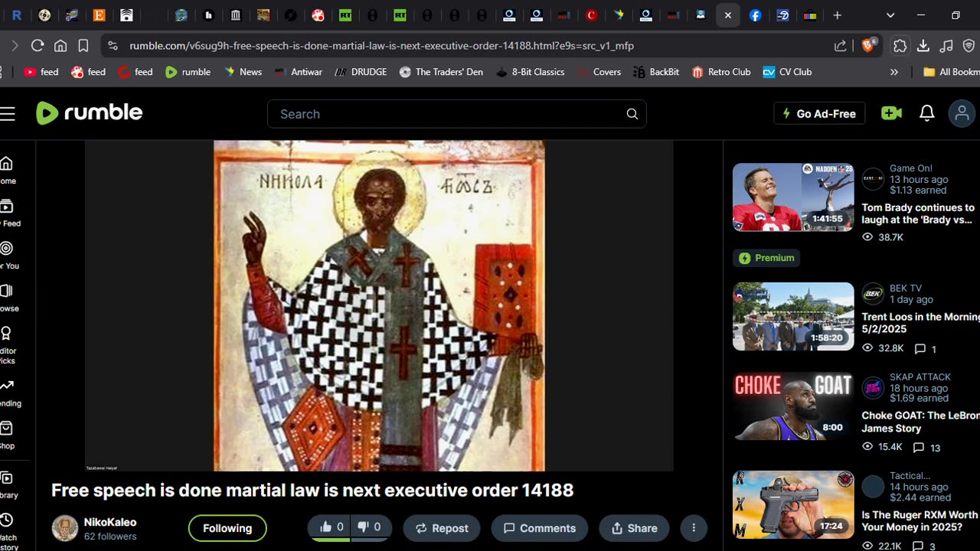Open Trending in the sidebar
Screen dimensions: 980x551
pyautogui.click(x=8, y=393)
